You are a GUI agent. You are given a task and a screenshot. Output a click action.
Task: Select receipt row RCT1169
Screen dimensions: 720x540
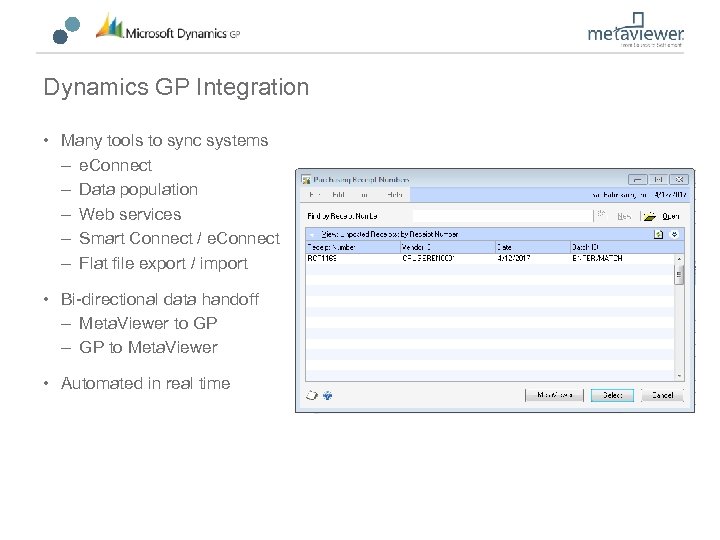point(490,259)
